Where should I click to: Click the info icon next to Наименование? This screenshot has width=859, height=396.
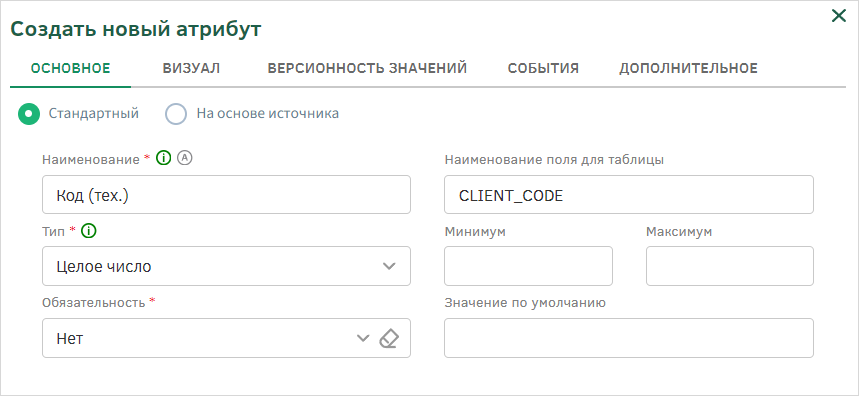tap(163, 159)
